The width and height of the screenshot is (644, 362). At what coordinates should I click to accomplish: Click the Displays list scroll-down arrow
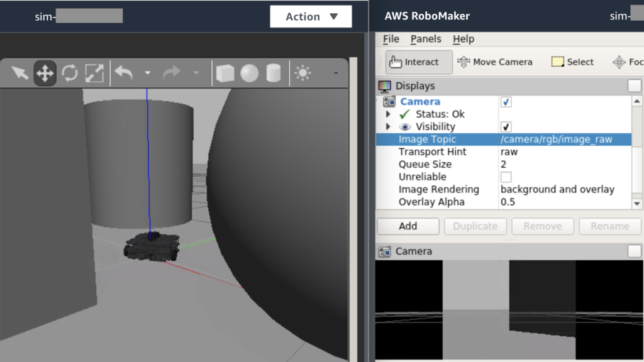(637, 203)
